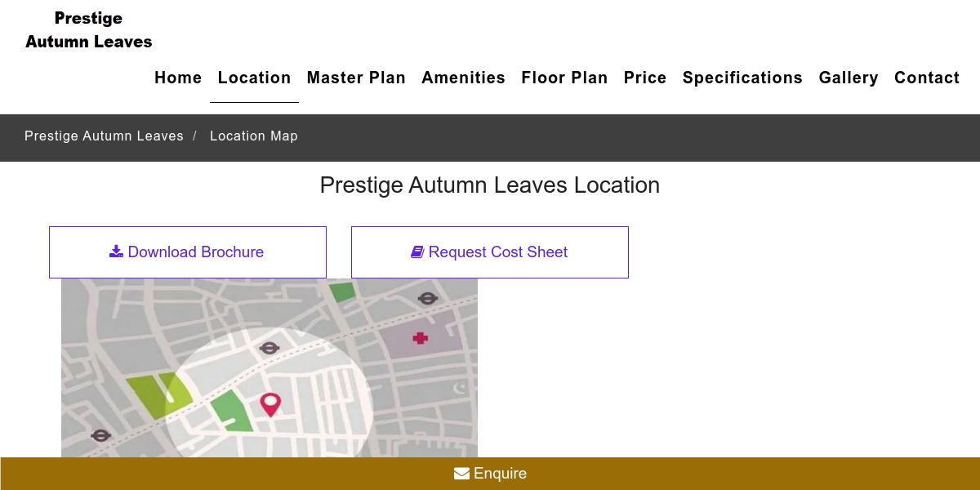Open the Specifications page
Viewport: 980px width, 490px height.
742,78
